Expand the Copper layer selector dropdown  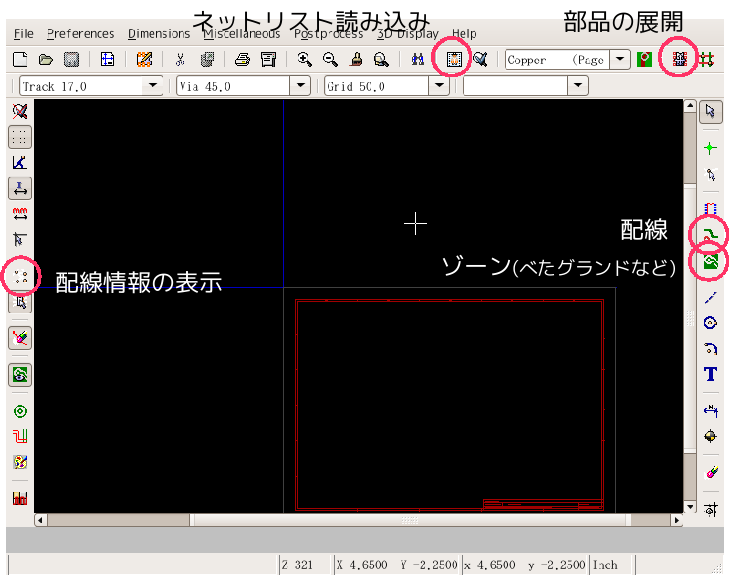[x=621, y=60]
